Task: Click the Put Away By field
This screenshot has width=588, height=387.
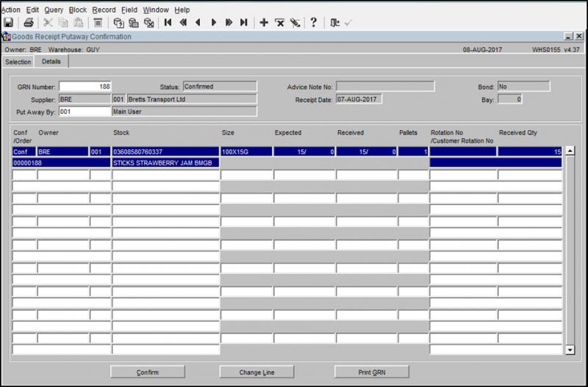Action: [85, 112]
